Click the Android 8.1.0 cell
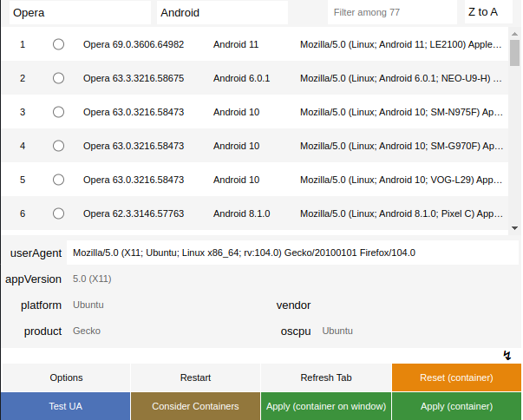Image resolution: width=523 pixels, height=420 pixels. (x=241, y=213)
